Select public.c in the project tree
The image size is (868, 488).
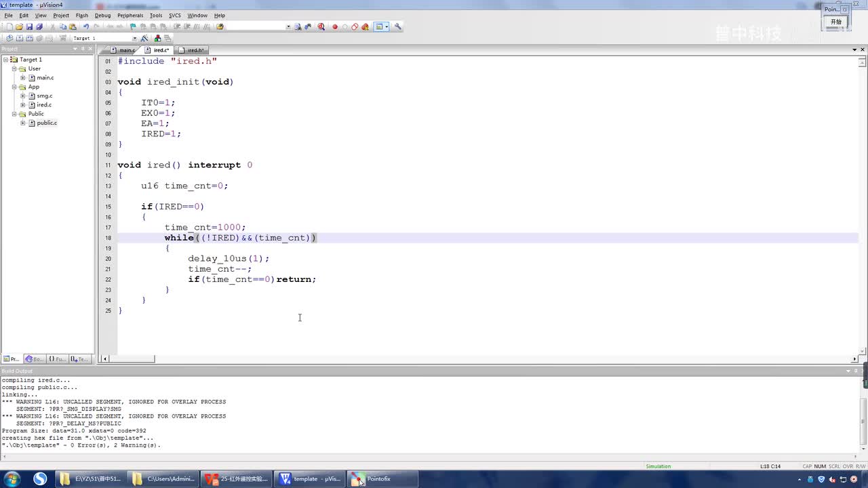click(x=47, y=123)
